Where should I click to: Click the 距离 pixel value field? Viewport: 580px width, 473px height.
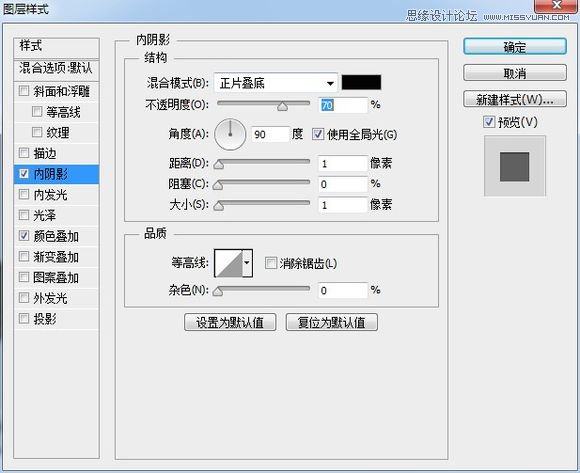click(x=343, y=163)
